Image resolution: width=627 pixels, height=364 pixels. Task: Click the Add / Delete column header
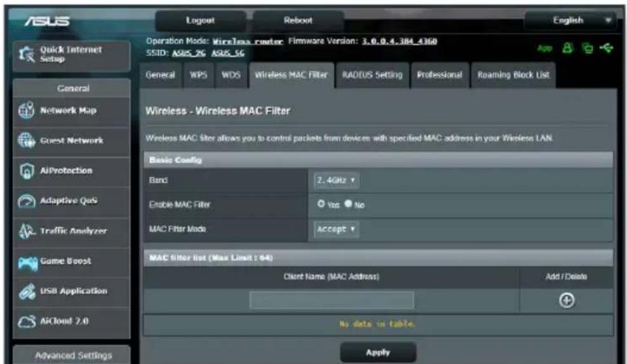coord(566,276)
